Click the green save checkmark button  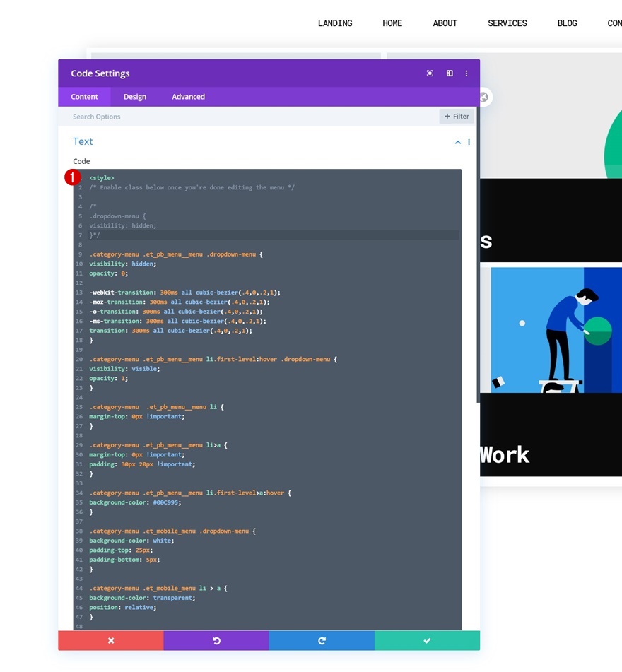click(428, 640)
